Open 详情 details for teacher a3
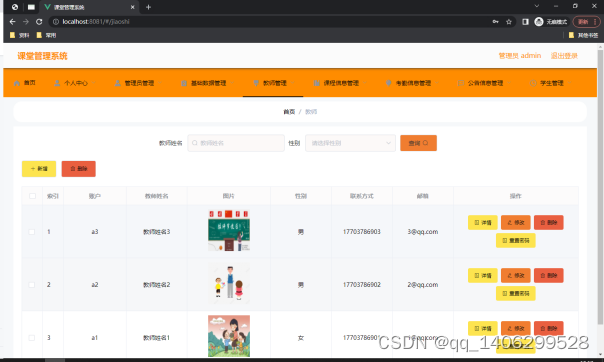Screen dimensions: 604x362 pos(483,223)
